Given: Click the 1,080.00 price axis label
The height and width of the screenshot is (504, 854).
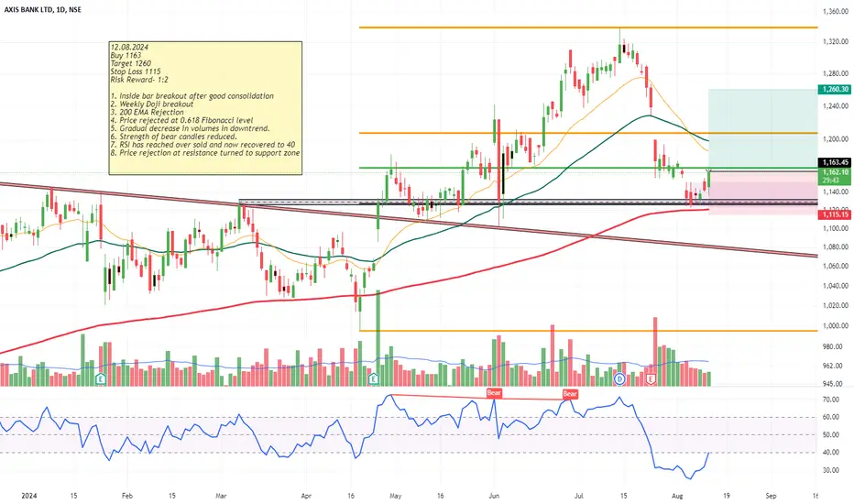Looking at the screenshot, I should [835, 247].
